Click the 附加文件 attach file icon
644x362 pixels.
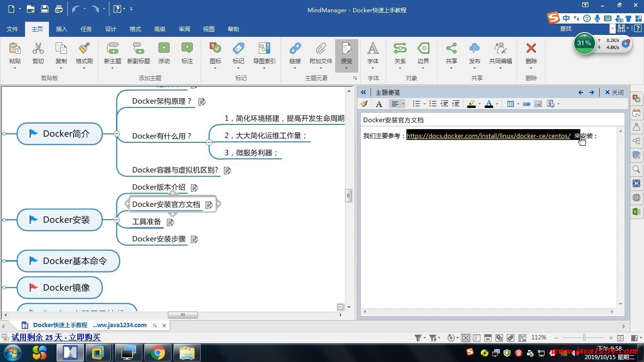click(321, 49)
